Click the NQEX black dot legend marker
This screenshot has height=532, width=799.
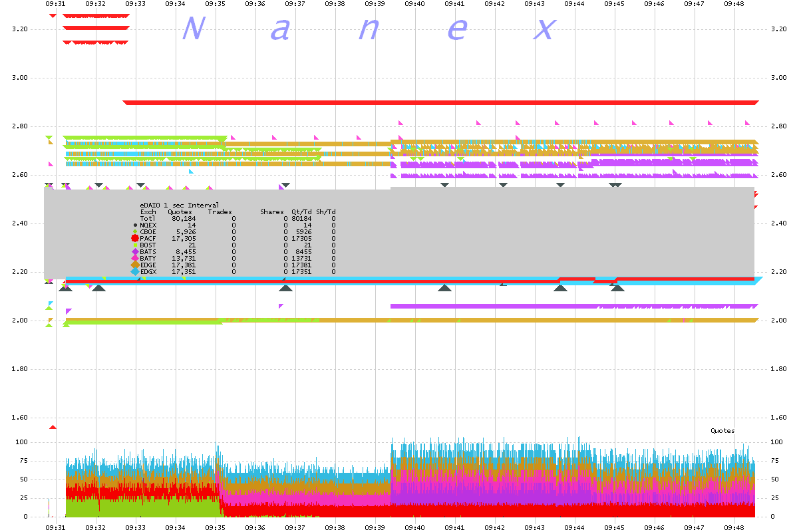pos(135,225)
